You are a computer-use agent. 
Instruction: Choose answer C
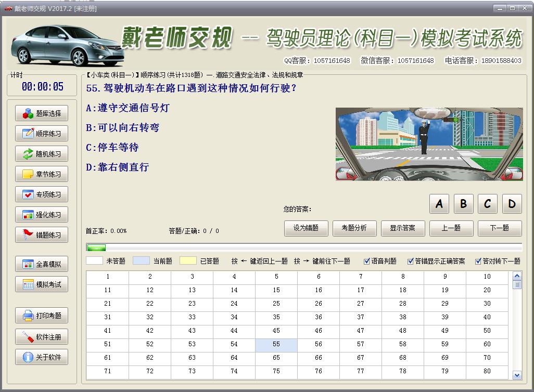coord(487,204)
